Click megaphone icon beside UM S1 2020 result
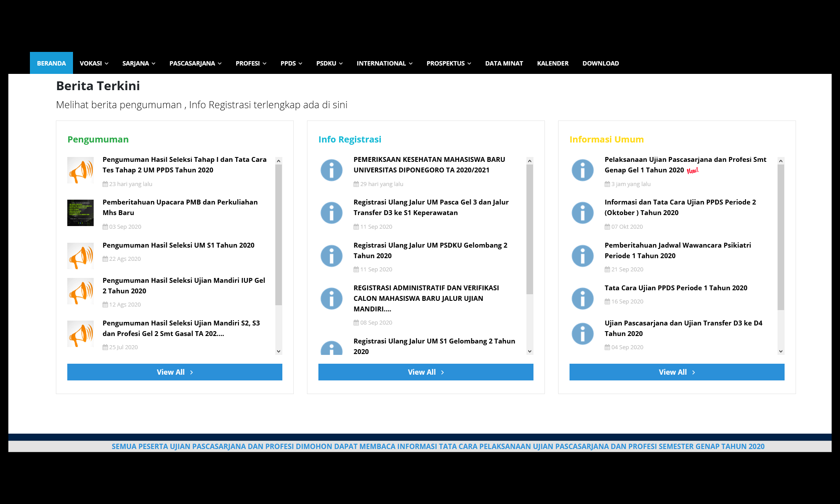This screenshot has width=840, height=504. pos(80,256)
